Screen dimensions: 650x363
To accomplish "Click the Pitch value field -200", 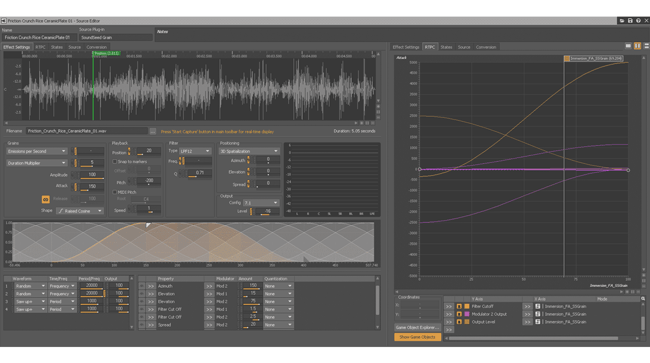I will (148, 182).
